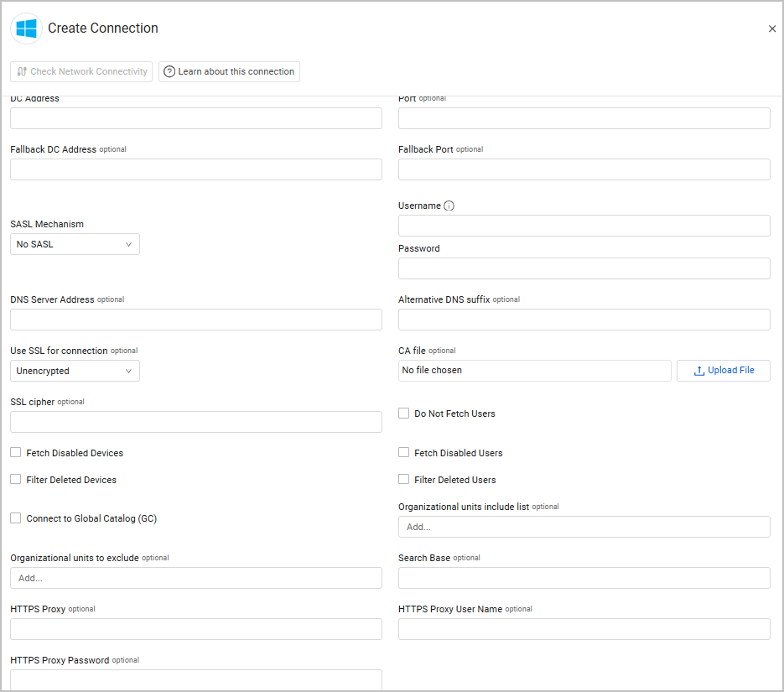The height and width of the screenshot is (692, 784).
Task: Focus the Fallback Port field
Action: pyautogui.click(x=584, y=169)
